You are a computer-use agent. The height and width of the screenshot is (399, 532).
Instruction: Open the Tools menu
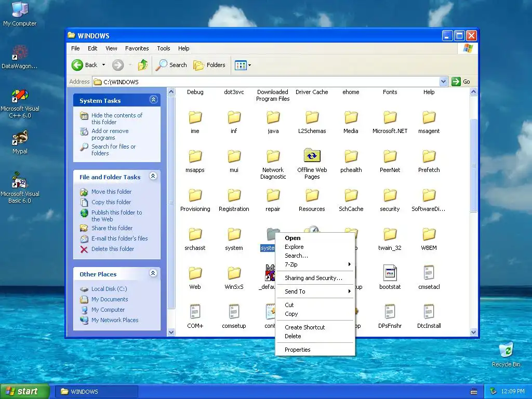tap(163, 48)
